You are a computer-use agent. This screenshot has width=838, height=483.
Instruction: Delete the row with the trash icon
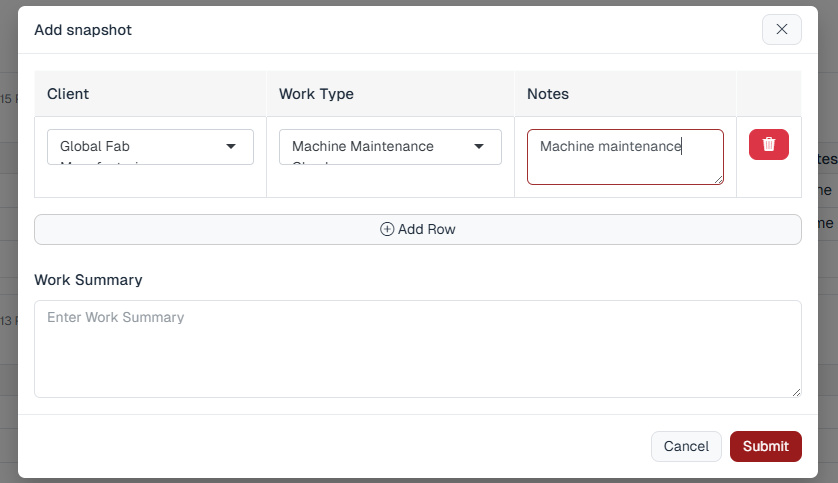click(768, 145)
